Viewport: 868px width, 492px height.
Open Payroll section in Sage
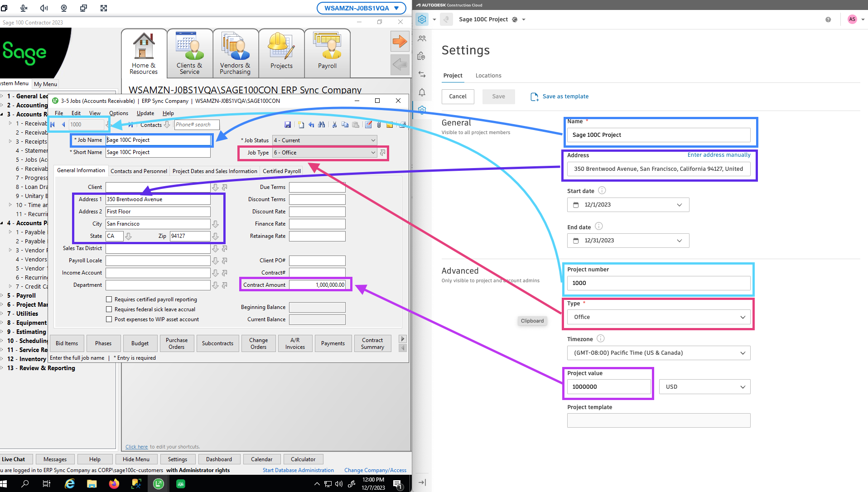point(327,53)
